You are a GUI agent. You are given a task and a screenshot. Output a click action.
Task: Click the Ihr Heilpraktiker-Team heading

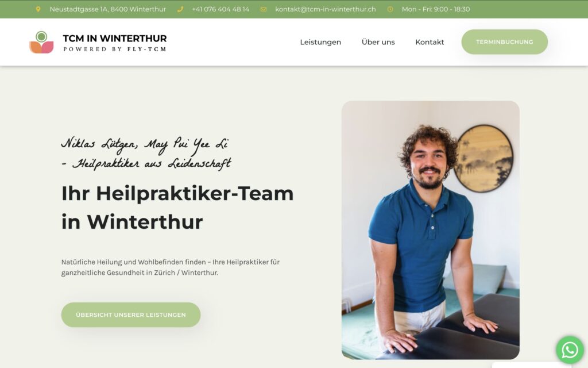point(177,207)
